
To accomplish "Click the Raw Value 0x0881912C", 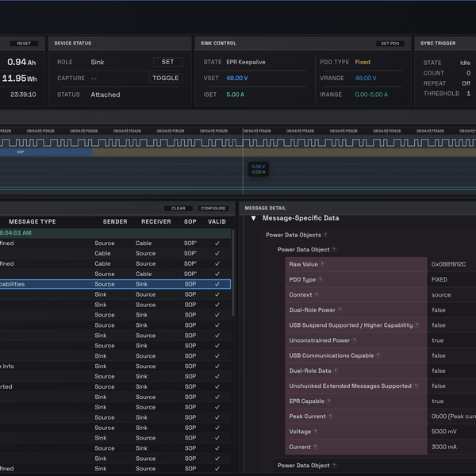I will 448,264.
